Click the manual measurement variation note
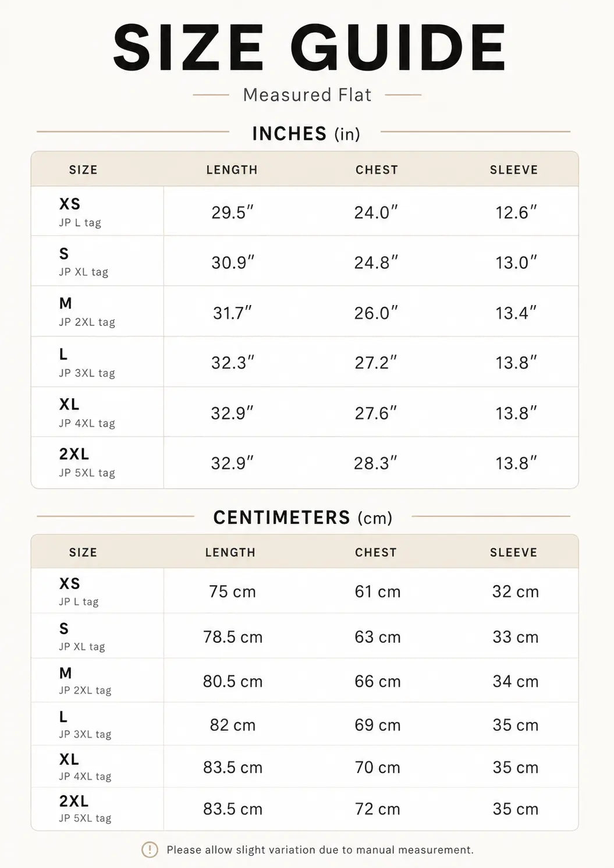The image size is (614, 868). click(320, 850)
